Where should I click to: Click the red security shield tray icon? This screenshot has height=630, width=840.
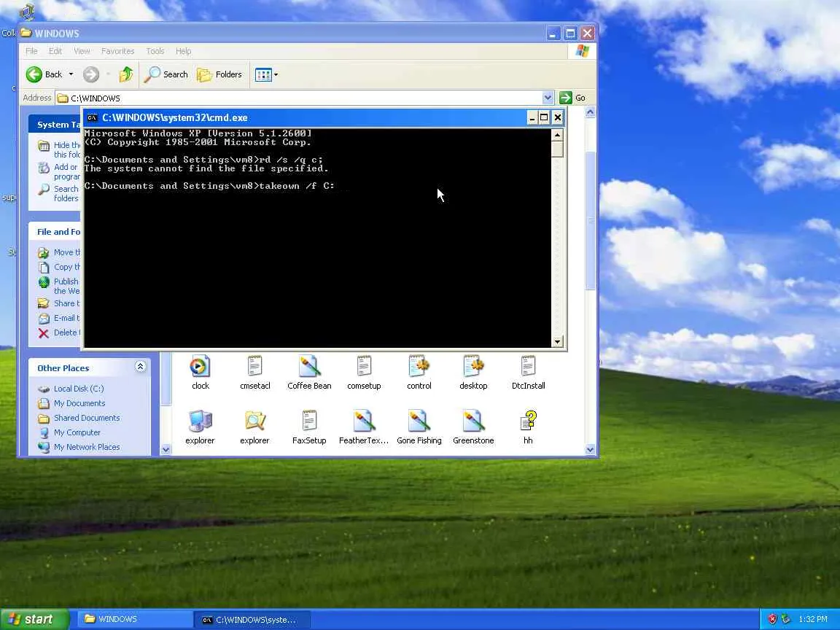[x=772, y=619]
